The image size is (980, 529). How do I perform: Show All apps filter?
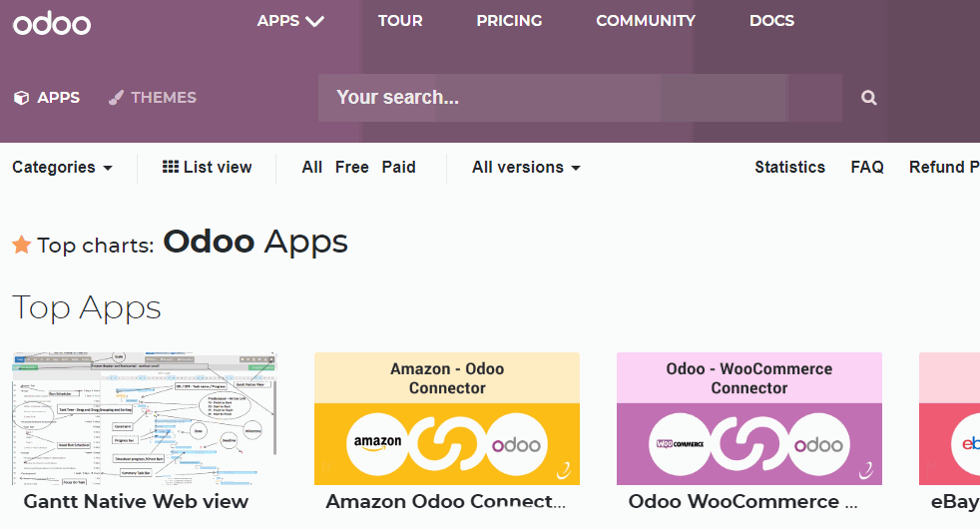(312, 167)
